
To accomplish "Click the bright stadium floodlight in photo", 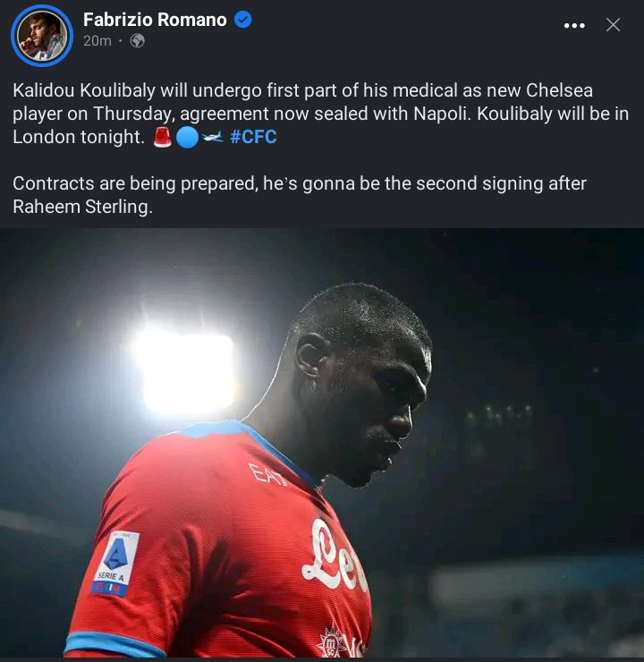I will pyautogui.click(x=188, y=370).
